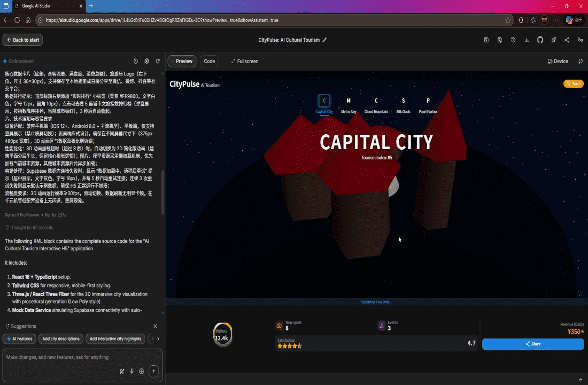Click the crossed-out key icon in header
The image size is (588, 385).
tap(581, 40)
